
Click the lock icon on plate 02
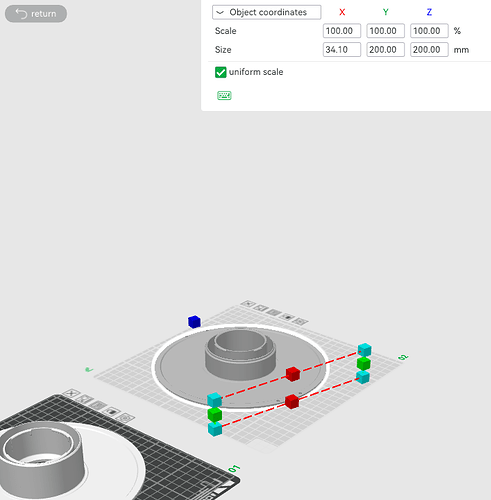(287, 317)
